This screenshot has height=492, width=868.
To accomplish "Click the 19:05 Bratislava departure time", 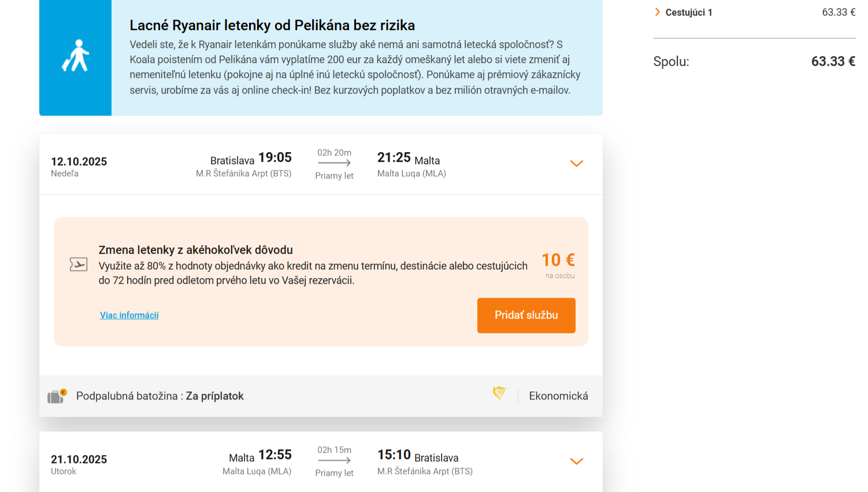I will (x=275, y=158).
